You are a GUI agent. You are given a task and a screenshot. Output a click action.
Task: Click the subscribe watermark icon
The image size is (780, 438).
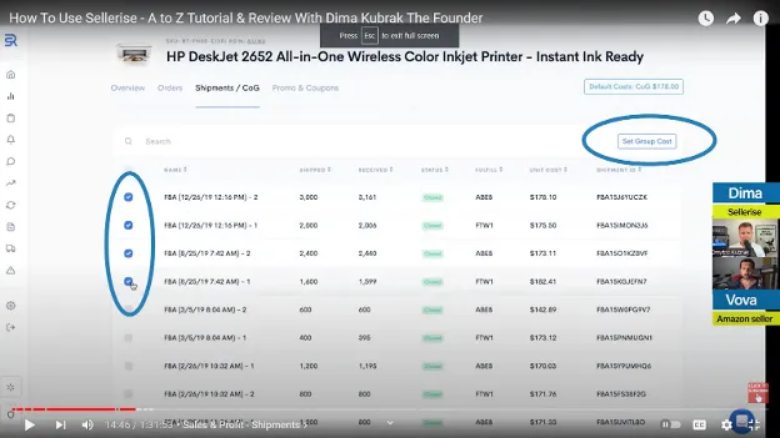(x=758, y=393)
